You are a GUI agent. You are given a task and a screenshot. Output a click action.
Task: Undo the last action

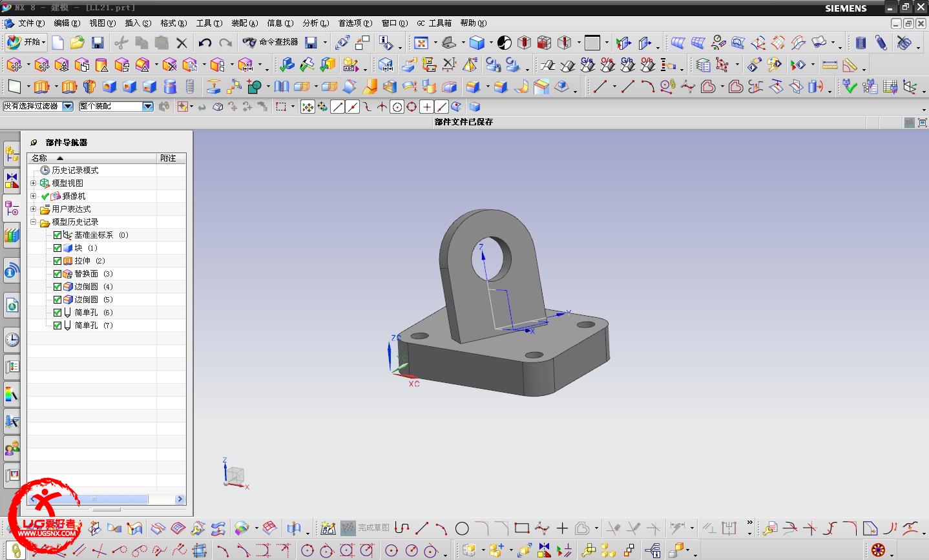[205, 43]
